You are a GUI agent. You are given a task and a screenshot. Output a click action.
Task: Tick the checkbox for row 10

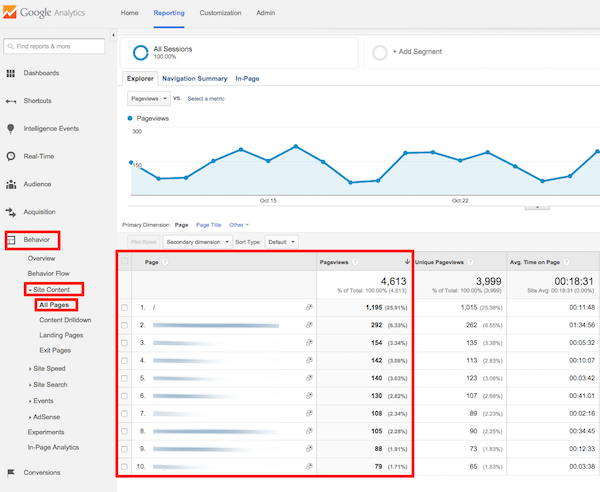[x=125, y=467]
